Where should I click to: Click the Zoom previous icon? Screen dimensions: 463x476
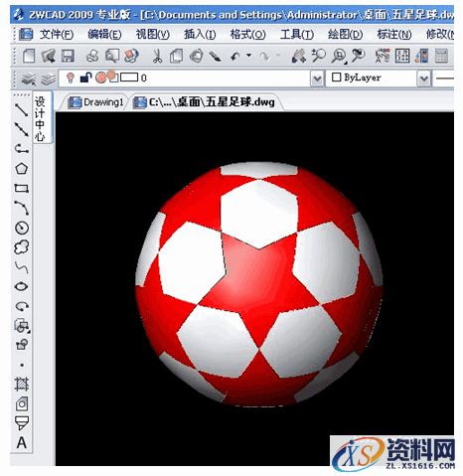(x=359, y=56)
